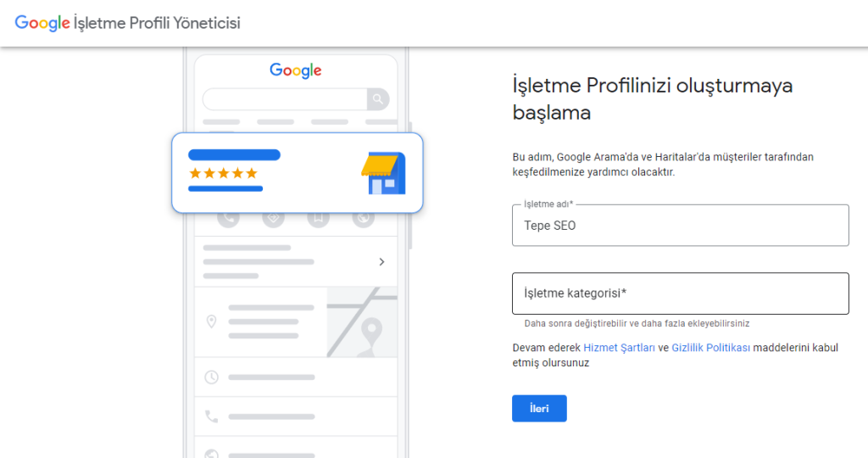This screenshot has width=868, height=458.
Task: Click 'İşletme Profili Yöneticisi' header text
Action: tap(157, 23)
